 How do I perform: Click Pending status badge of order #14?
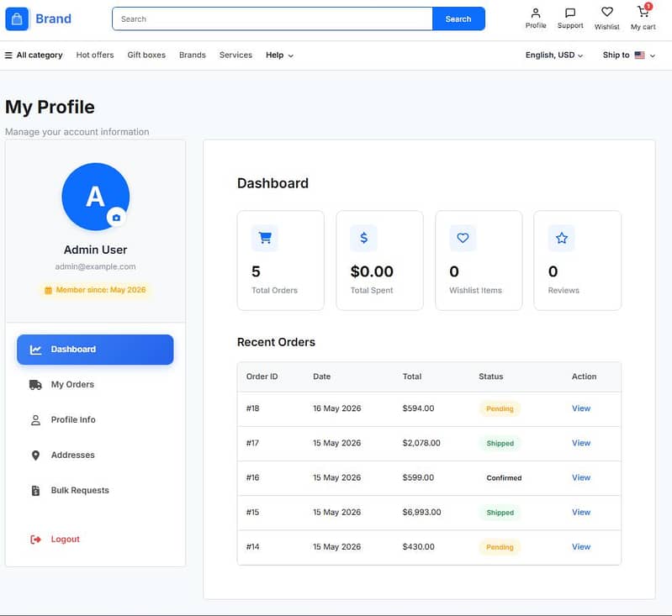click(x=500, y=547)
